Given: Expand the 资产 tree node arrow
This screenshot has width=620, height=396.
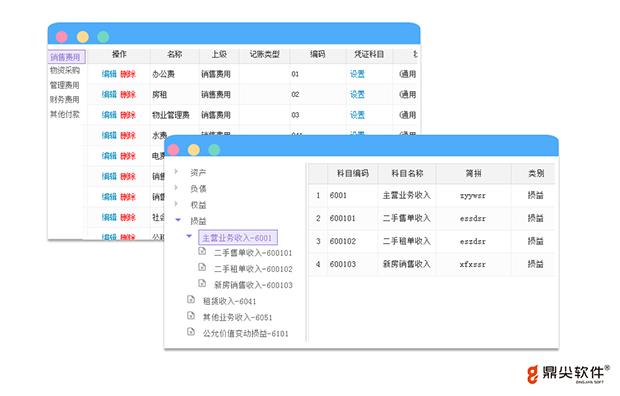Looking at the screenshot, I should 176,172.
